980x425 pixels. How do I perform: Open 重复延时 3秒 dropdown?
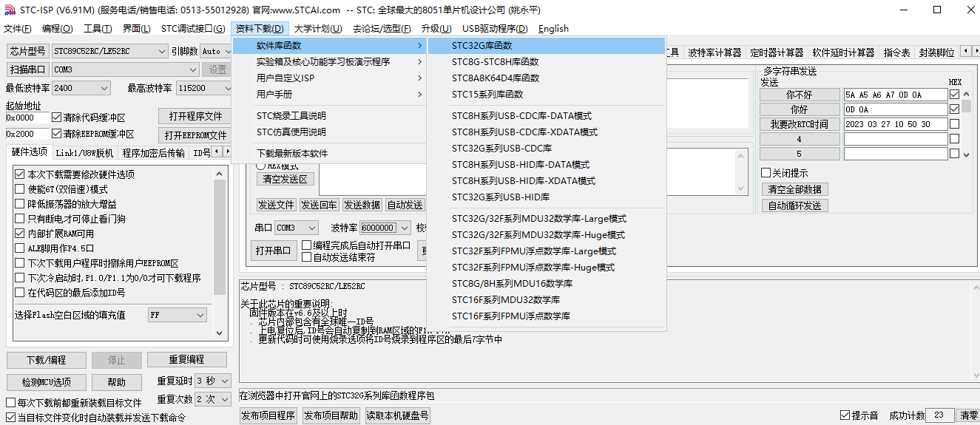point(214,381)
